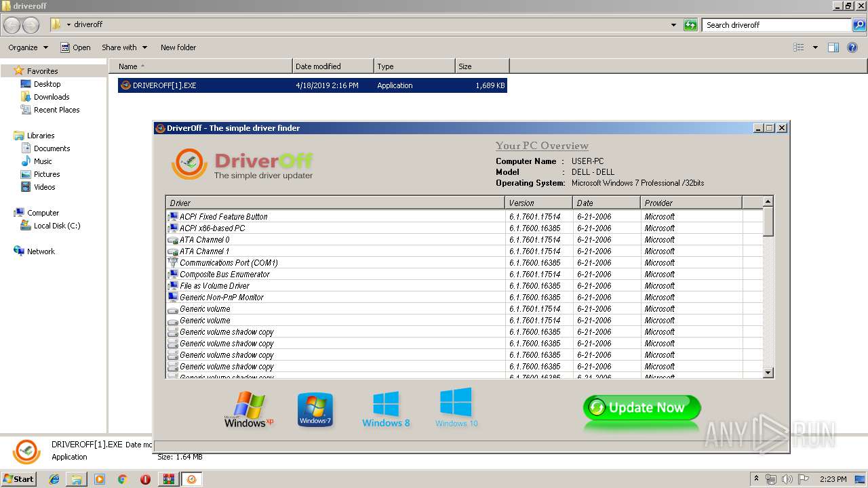Viewport: 868px width, 488px height.
Task: Select the ACPI Fixed Feature Button driver row
Action: point(464,217)
